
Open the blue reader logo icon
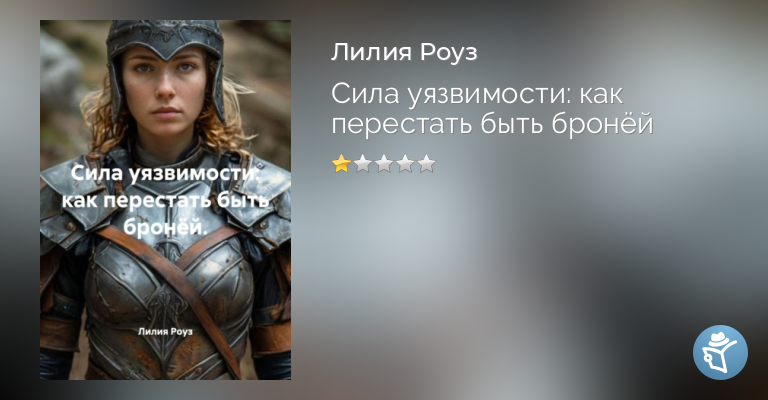[720, 352]
